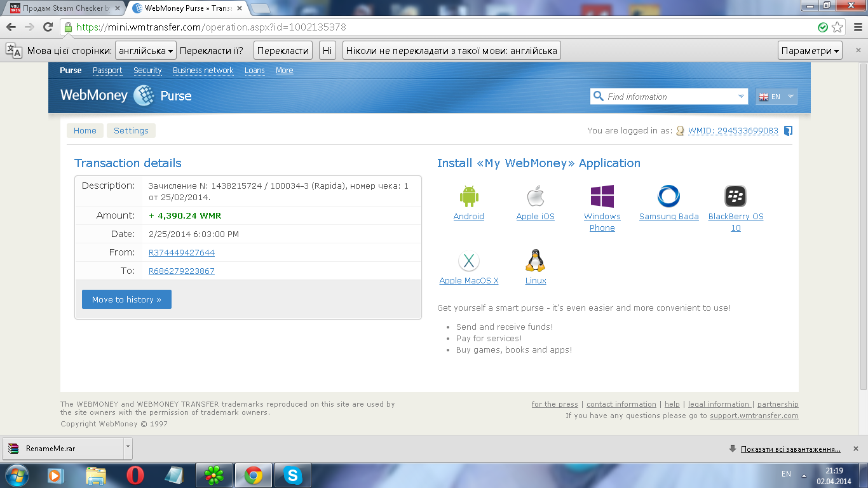
Task: Open recipient purse R686279223867 link
Action: 182,271
